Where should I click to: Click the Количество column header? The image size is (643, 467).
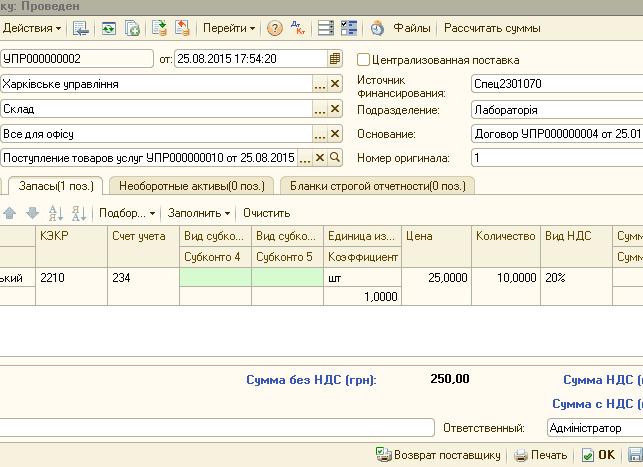coord(506,246)
